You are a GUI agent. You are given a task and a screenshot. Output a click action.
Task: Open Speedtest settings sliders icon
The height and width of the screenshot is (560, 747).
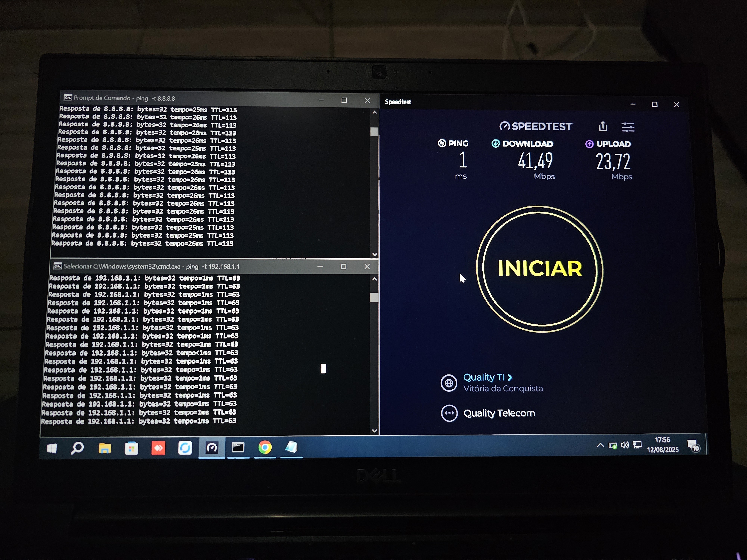coord(628,127)
